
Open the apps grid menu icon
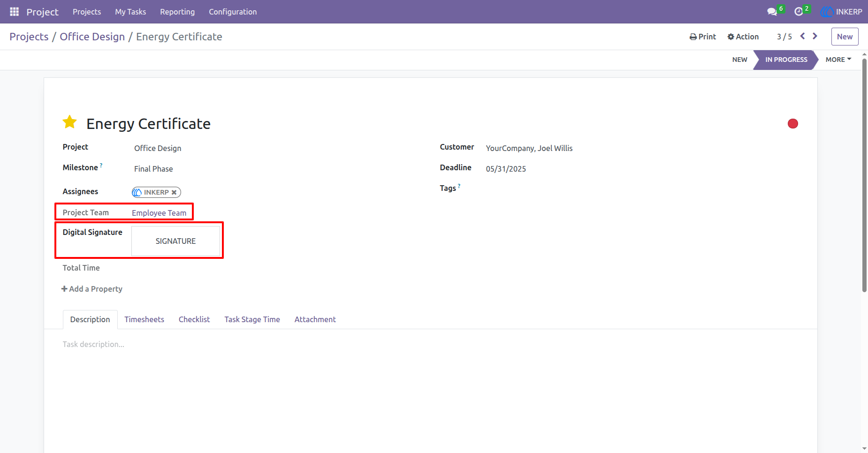click(15, 12)
